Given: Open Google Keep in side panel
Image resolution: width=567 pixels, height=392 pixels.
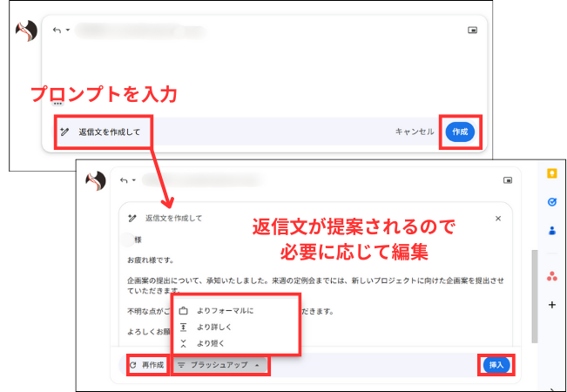Looking at the screenshot, I should [x=552, y=173].
